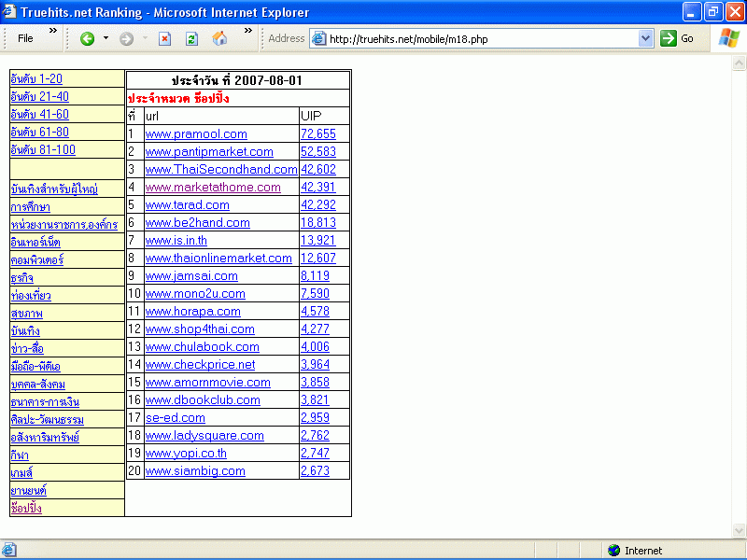Click the address URL text field
This screenshot has height=560, width=747.
(481, 39)
